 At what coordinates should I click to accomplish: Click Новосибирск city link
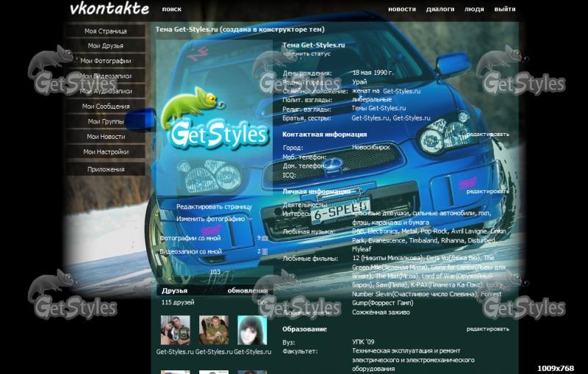pyautogui.click(x=370, y=148)
